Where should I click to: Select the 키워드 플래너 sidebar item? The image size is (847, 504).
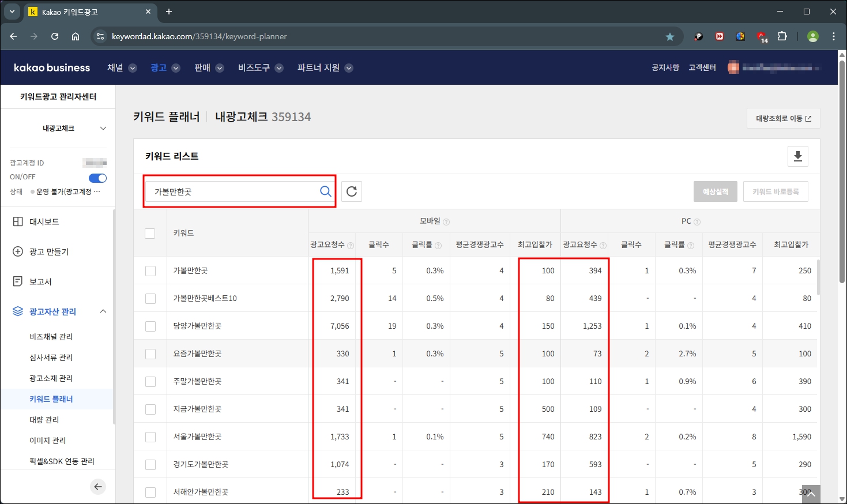point(52,398)
